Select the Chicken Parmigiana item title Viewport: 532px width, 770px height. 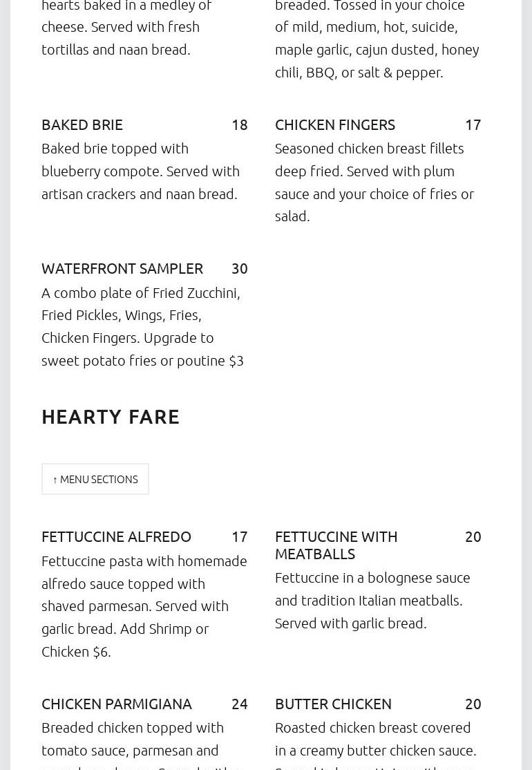pos(117,704)
